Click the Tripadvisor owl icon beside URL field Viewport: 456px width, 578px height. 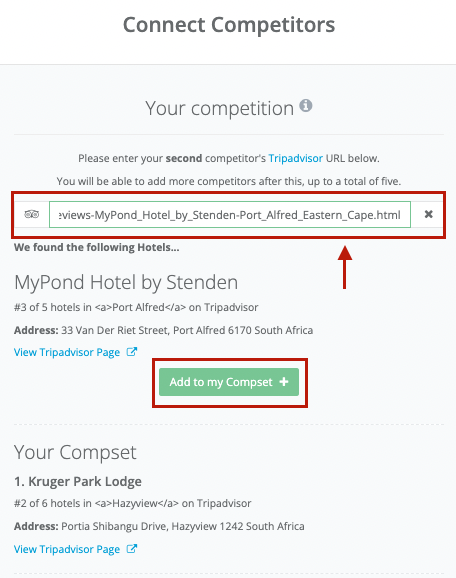(32, 214)
